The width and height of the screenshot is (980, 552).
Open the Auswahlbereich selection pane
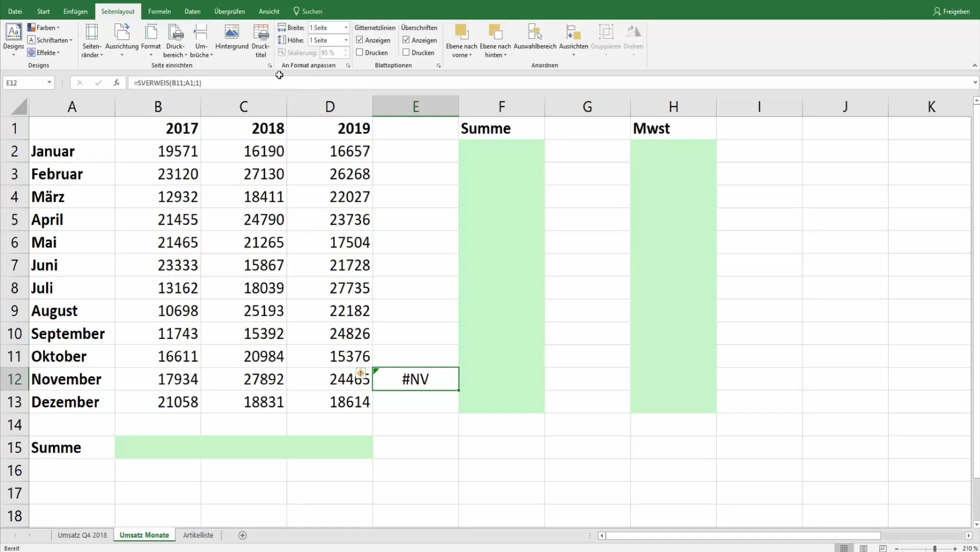[x=534, y=37]
